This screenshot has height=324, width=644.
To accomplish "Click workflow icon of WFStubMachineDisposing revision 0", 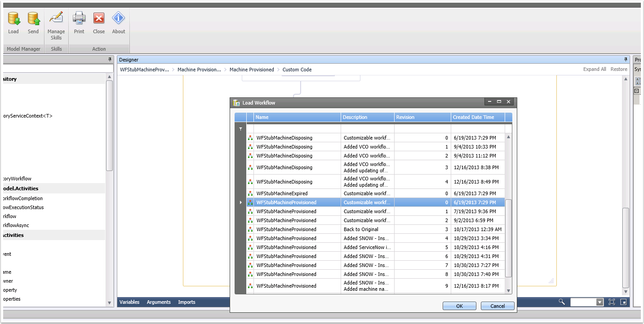I will (x=250, y=138).
